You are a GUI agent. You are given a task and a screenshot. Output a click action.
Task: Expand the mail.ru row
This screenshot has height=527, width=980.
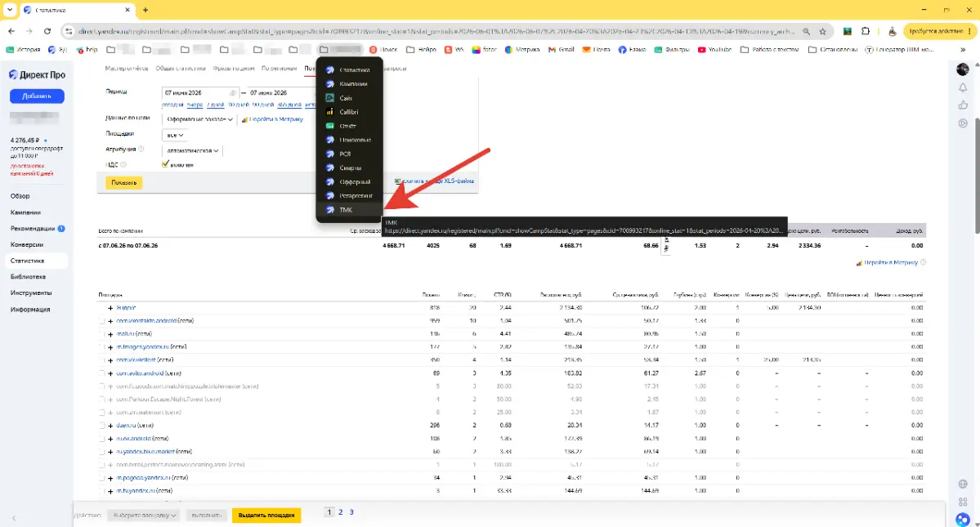coord(110,334)
